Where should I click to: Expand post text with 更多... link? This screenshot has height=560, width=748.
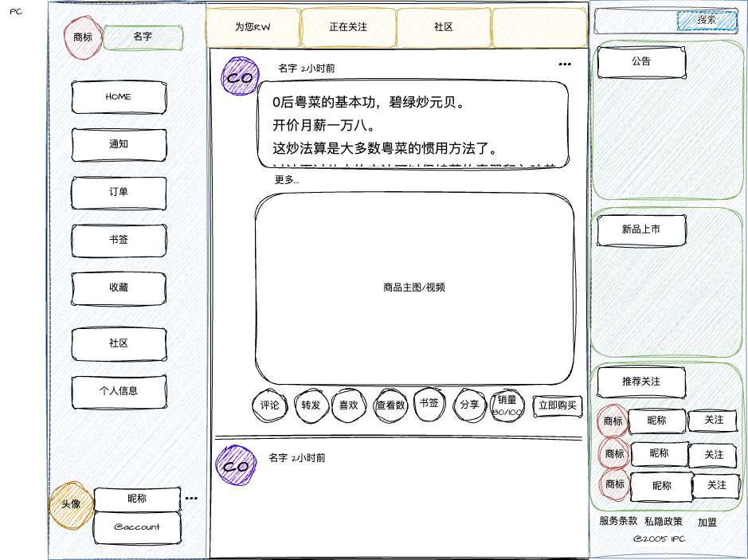tap(287, 180)
